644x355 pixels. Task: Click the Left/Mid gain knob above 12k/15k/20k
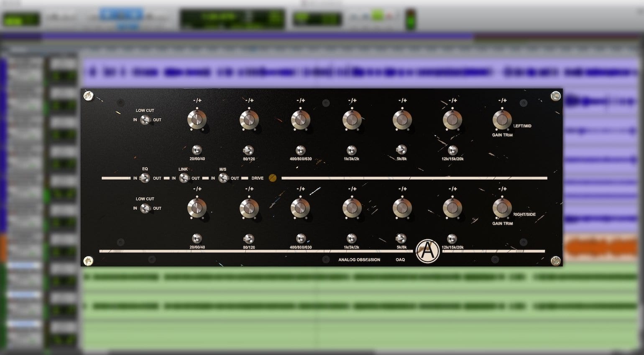tap(452, 120)
